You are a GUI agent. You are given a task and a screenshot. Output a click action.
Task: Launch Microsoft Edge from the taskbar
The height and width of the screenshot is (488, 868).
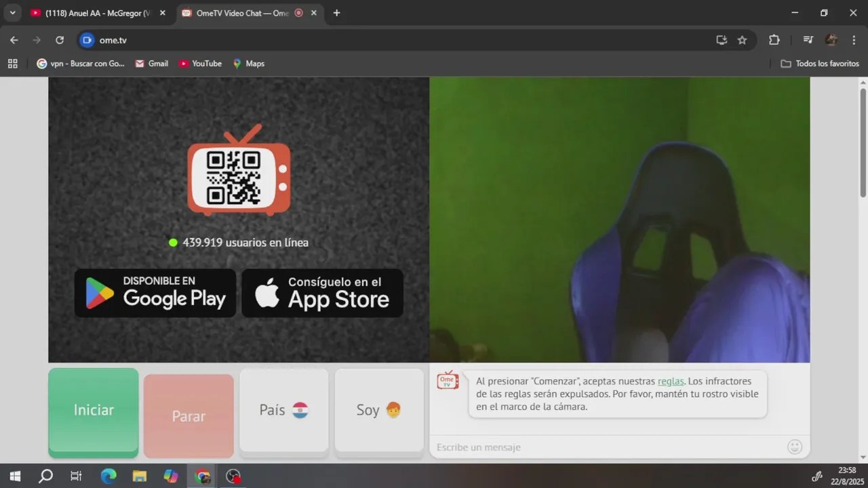pos(108,476)
